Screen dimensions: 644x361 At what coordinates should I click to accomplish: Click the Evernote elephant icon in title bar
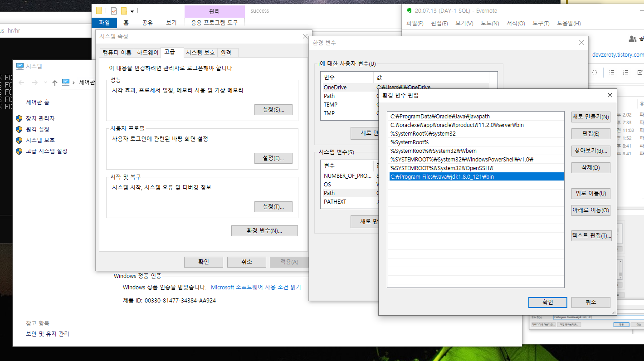click(x=409, y=11)
